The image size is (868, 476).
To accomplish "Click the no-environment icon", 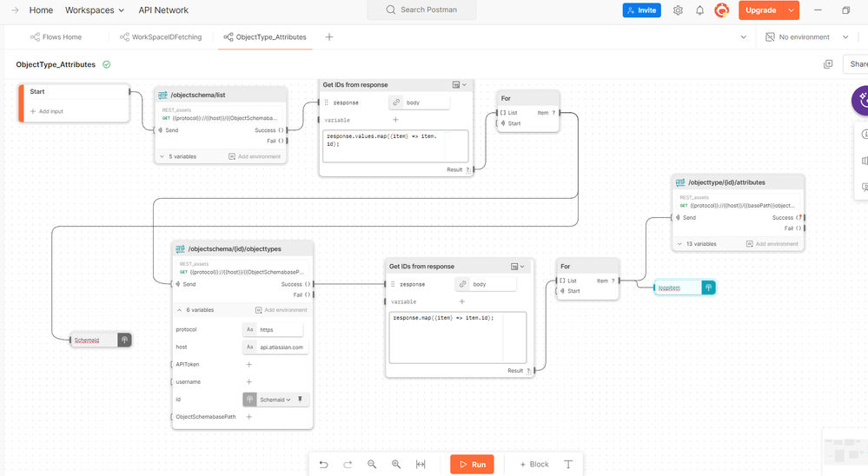I will 770,37.
